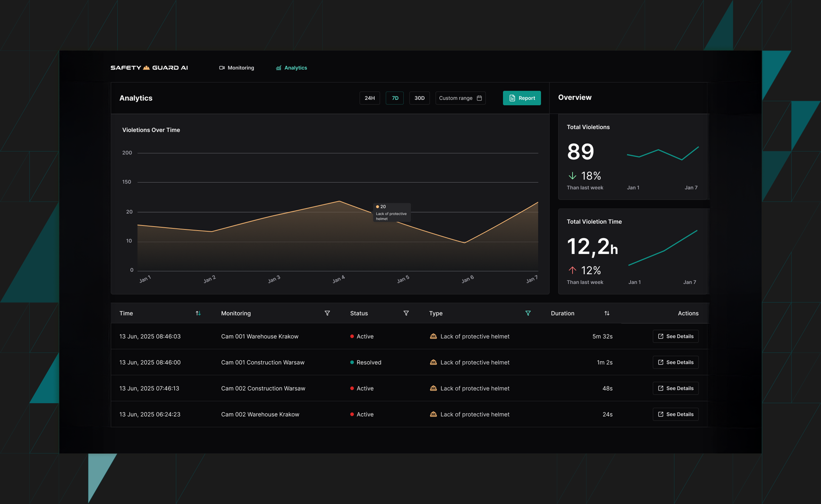See Details for the 08:46:03 violation
Image resolution: width=821 pixels, height=504 pixels.
(675, 336)
